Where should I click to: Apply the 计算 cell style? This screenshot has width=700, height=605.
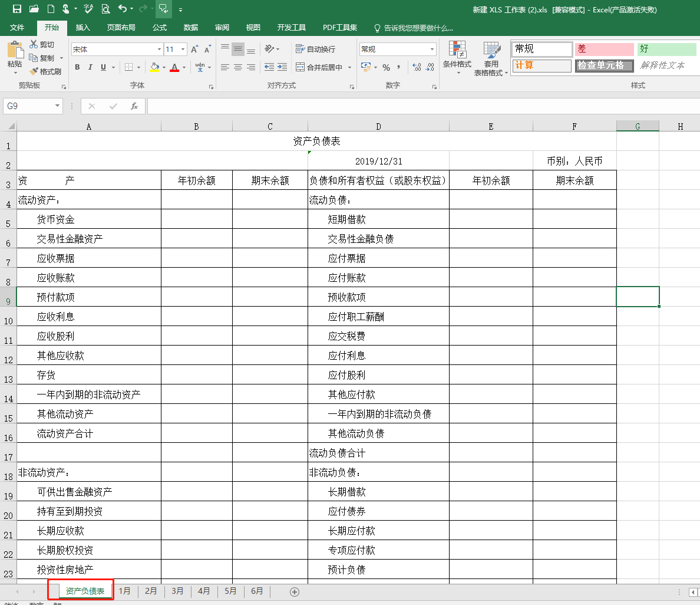542,65
